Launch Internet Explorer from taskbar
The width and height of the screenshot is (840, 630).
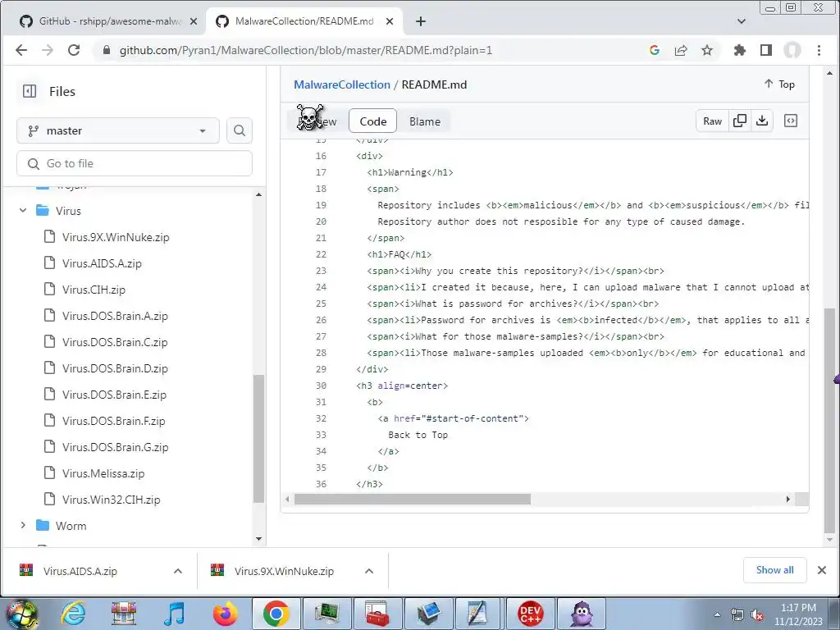[73, 614]
